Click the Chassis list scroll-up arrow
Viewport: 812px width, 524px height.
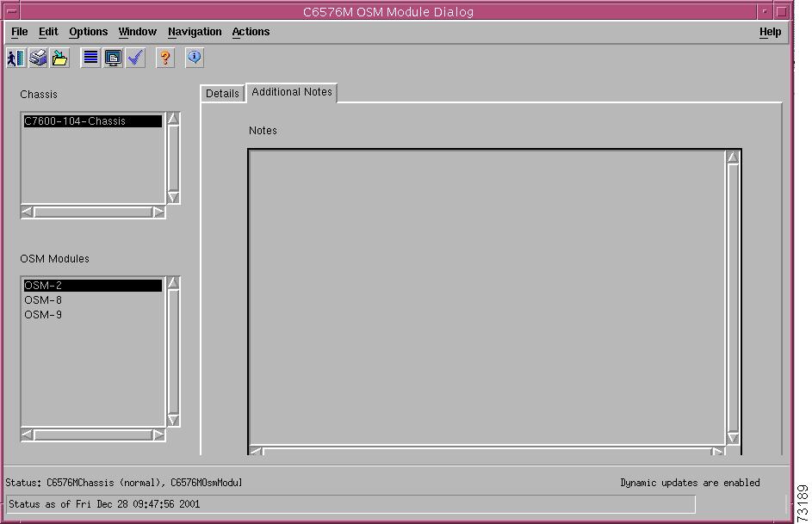[173, 119]
